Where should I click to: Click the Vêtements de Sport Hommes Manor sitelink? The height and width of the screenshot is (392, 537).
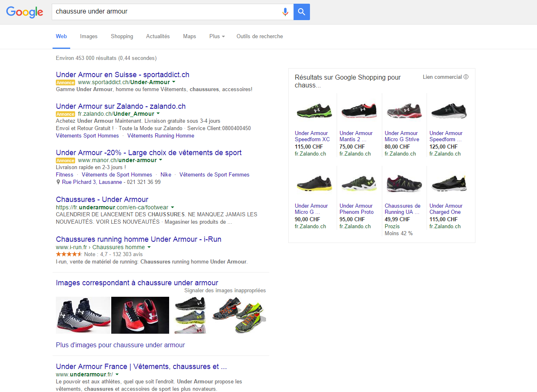(117, 175)
